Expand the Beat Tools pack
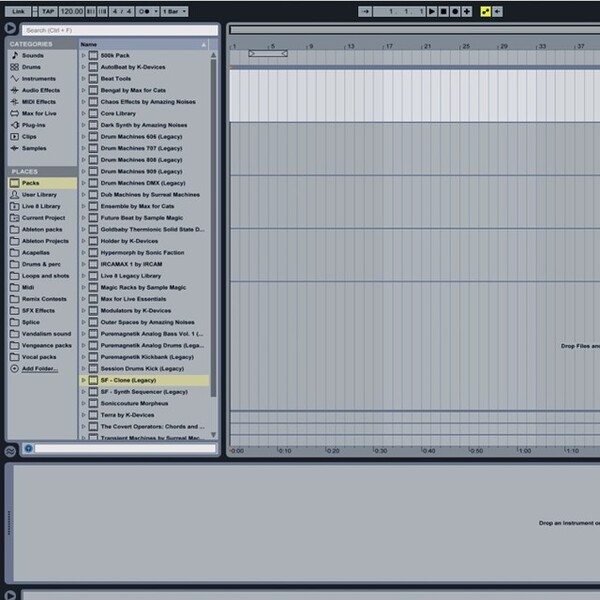The image size is (600, 600). pyautogui.click(x=83, y=79)
